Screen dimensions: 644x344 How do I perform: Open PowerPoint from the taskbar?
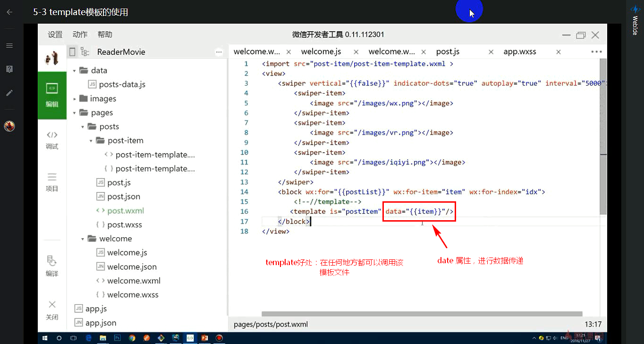[204, 338]
